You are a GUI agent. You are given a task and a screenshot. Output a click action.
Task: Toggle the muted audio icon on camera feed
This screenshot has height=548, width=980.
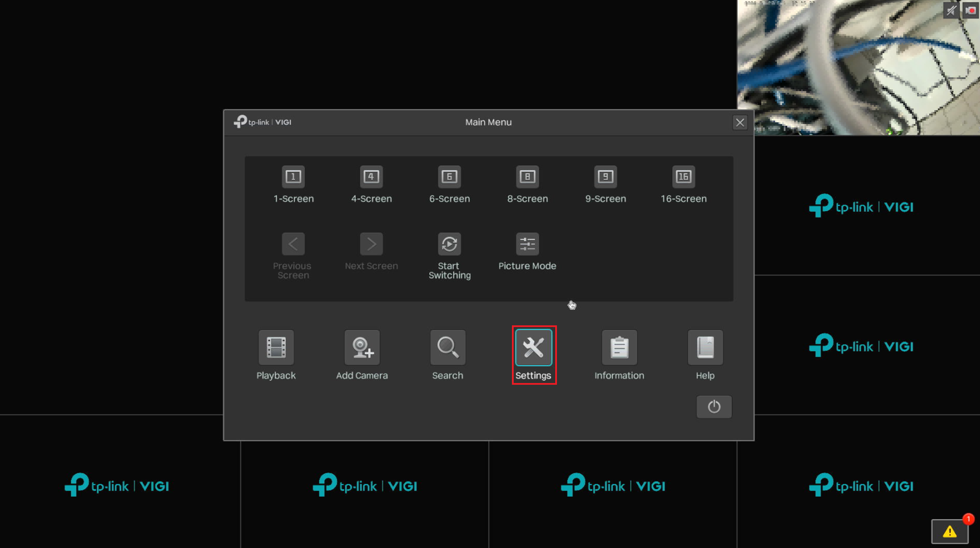(x=951, y=10)
